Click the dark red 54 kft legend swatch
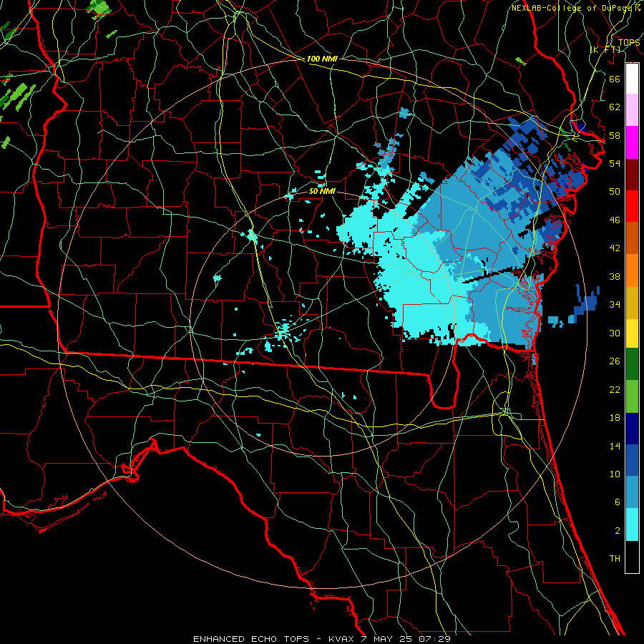The height and width of the screenshot is (644, 644). pyautogui.click(x=632, y=175)
